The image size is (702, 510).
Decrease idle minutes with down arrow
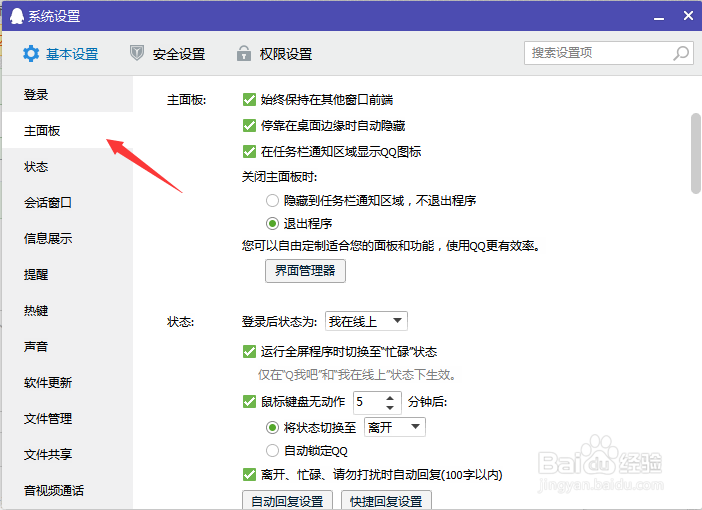[x=390, y=407]
